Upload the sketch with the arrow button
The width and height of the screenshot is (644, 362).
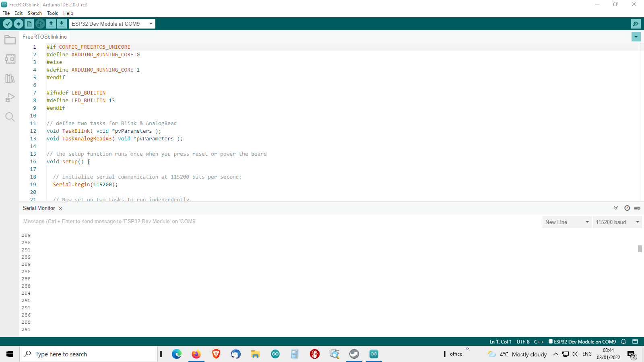[x=19, y=24]
